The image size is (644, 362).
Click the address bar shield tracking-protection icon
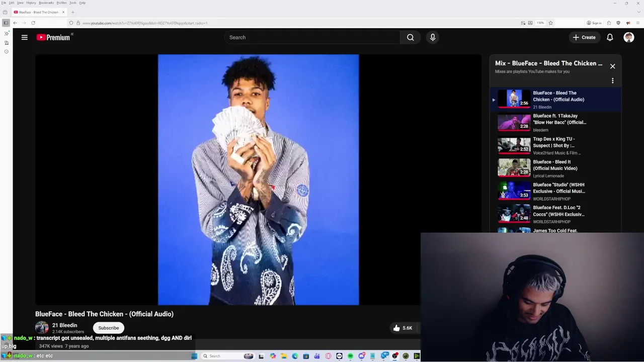71,23
